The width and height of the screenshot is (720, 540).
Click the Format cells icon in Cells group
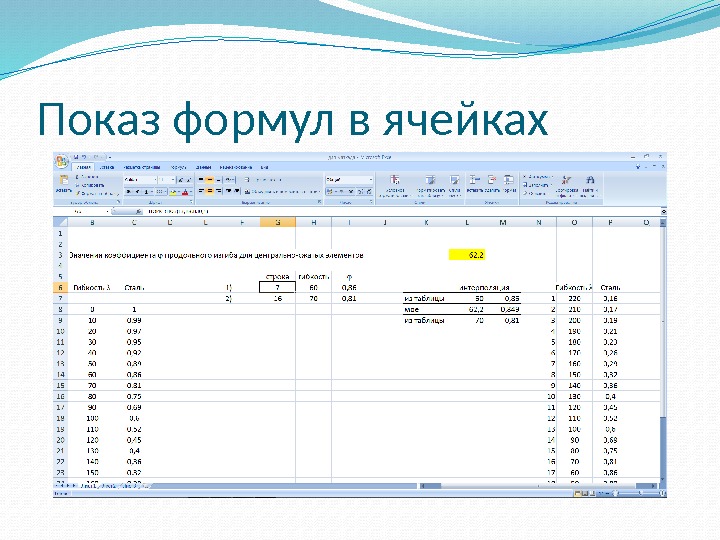point(509,180)
